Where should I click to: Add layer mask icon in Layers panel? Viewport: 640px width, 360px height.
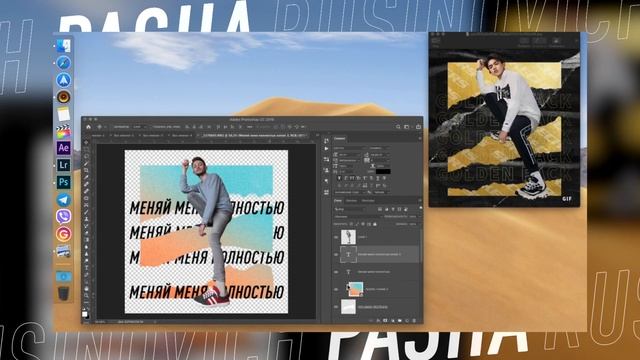click(x=385, y=320)
